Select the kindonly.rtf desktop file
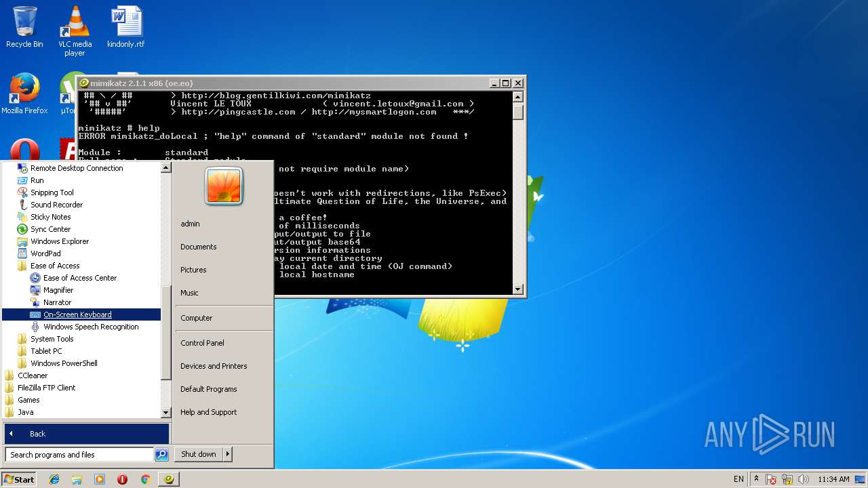 pyautogui.click(x=126, y=27)
